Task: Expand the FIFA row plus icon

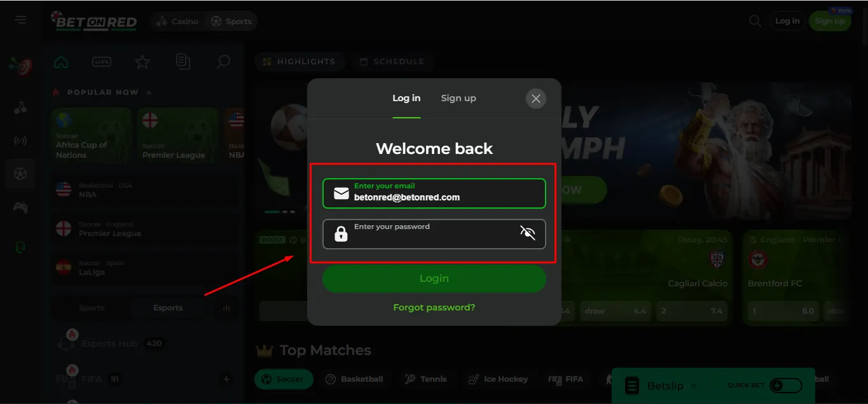Action: pyautogui.click(x=226, y=379)
